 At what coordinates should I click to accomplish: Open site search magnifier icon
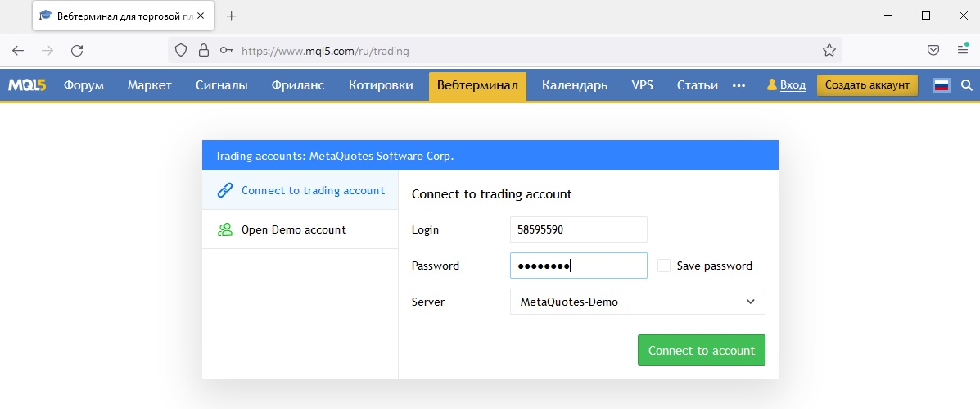(x=966, y=85)
